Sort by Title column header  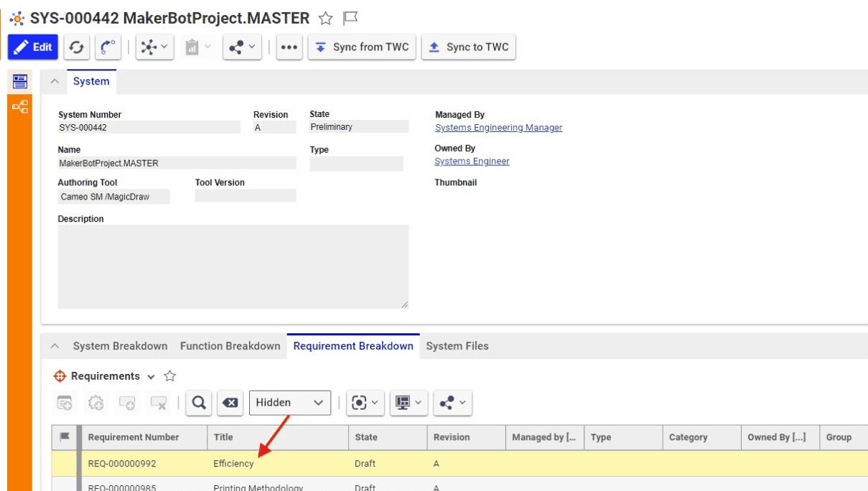pos(278,437)
